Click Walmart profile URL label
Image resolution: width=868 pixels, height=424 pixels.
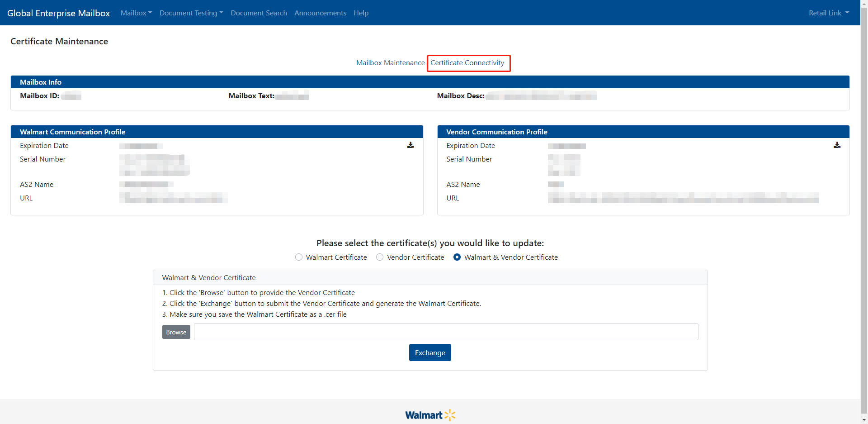click(x=26, y=198)
